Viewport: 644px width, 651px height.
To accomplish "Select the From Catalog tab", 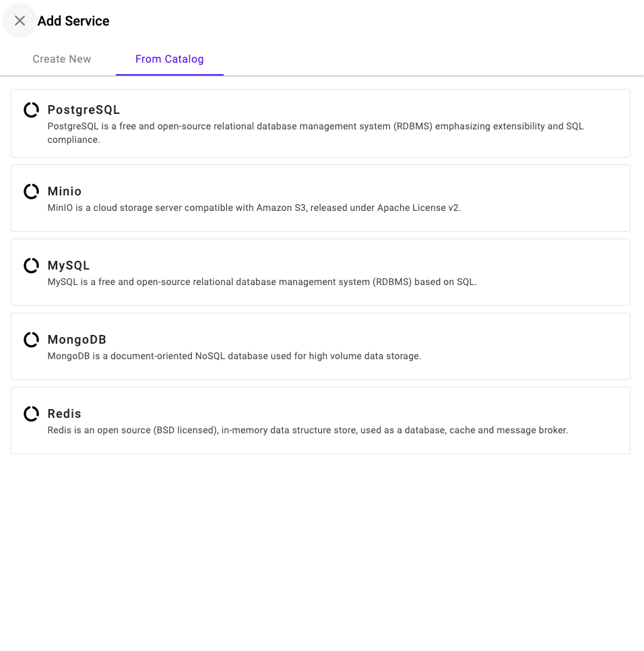I will [x=169, y=59].
